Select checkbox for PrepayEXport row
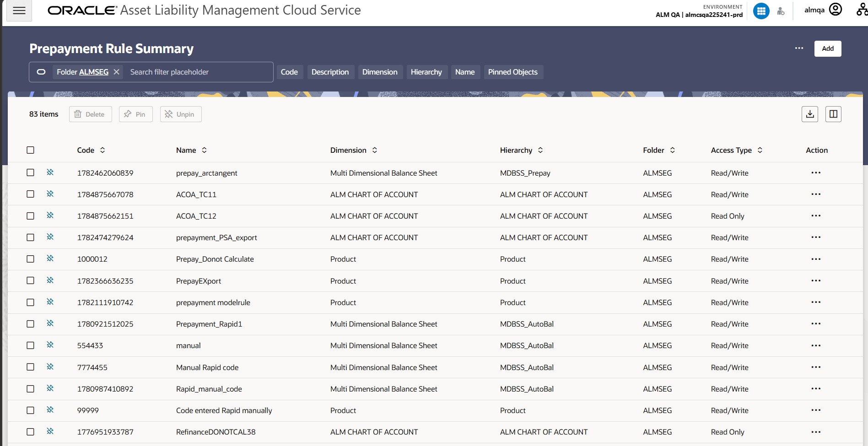This screenshot has height=446, width=868. pyautogui.click(x=31, y=281)
